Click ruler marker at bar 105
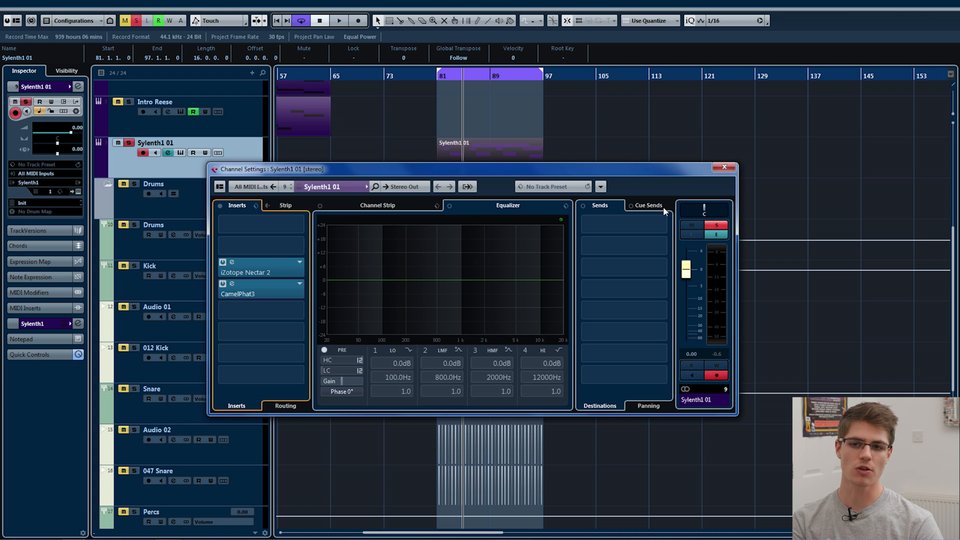This screenshot has height=540, width=960. tap(603, 75)
